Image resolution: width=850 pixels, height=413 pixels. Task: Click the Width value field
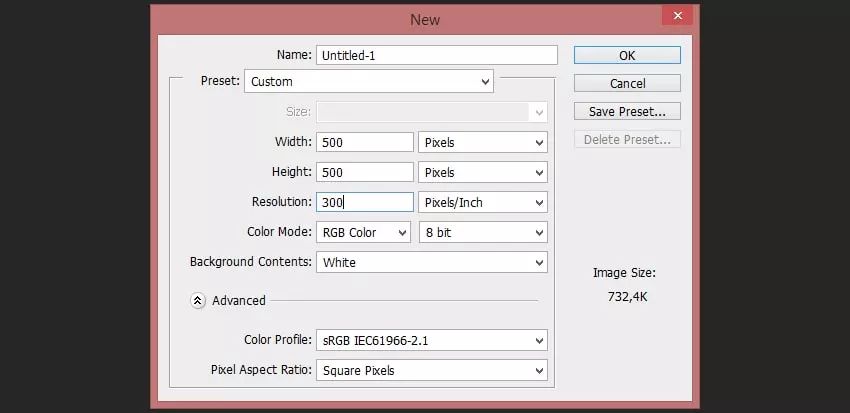(x=365, y=143)
